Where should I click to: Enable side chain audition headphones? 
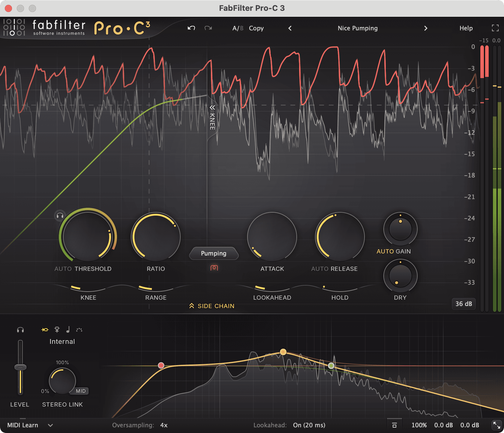20,330
